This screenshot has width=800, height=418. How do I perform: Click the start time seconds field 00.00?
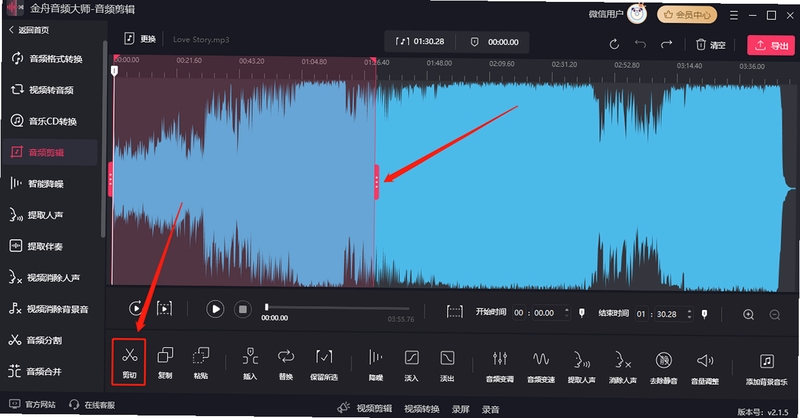pos(544,313)
